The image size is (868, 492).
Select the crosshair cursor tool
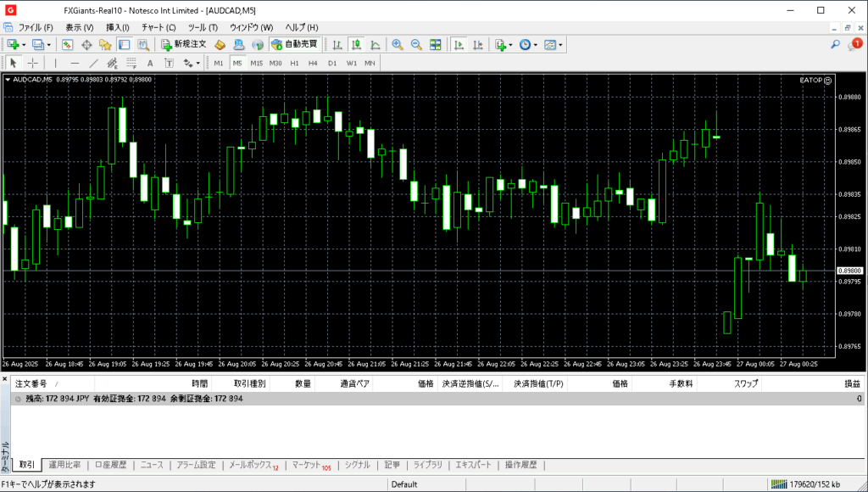click(x=33, y=63)
